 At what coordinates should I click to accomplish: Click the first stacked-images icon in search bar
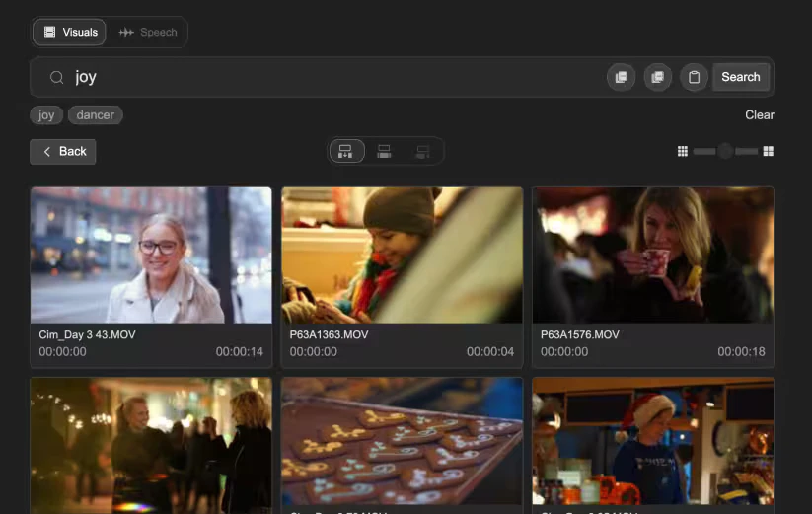pos(621,77)
